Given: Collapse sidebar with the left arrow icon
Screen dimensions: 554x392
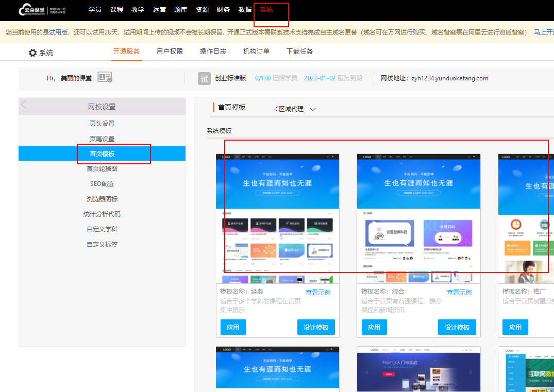Looking at the screenshot, I should [x=23, y=105].
